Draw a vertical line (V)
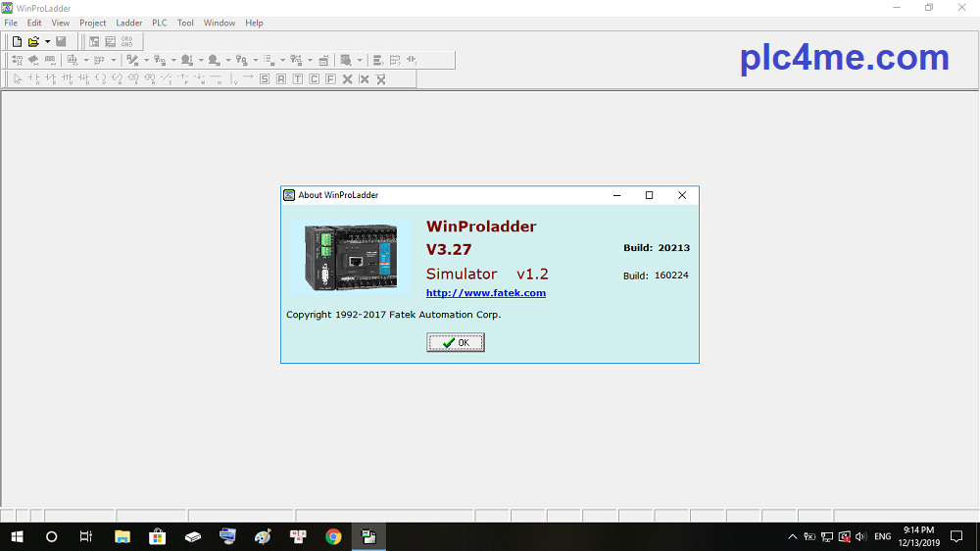This screenshot has width=980, height=551. [x=234, y=78]
